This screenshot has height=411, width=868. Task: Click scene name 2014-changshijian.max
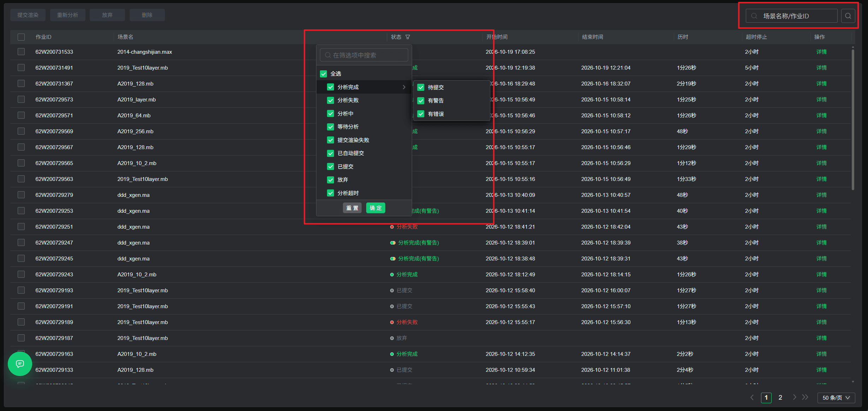(145, 52)
